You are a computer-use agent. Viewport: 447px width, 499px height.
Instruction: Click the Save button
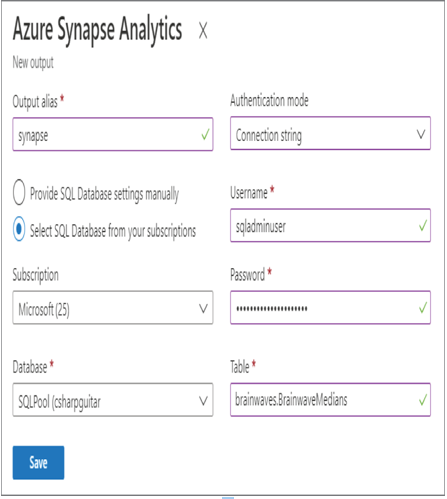pyautogui.click(x=38, y=462)
